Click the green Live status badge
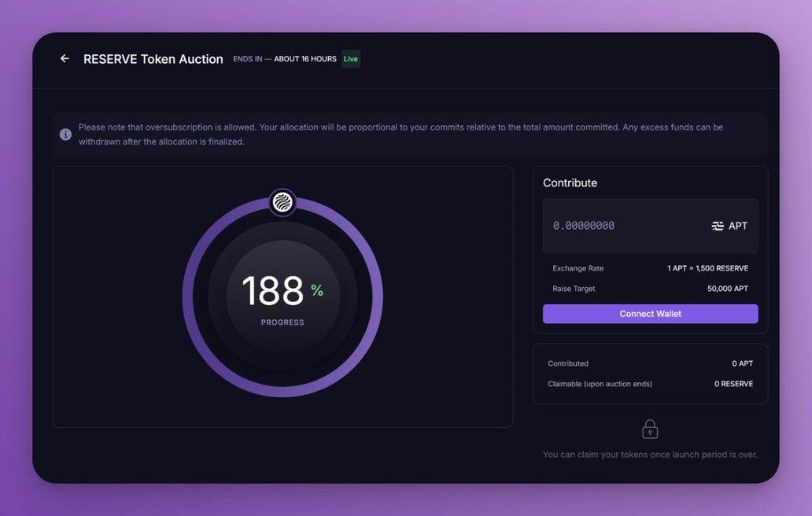The height and width of the screenshot is (516, 812). click(351, 59)
